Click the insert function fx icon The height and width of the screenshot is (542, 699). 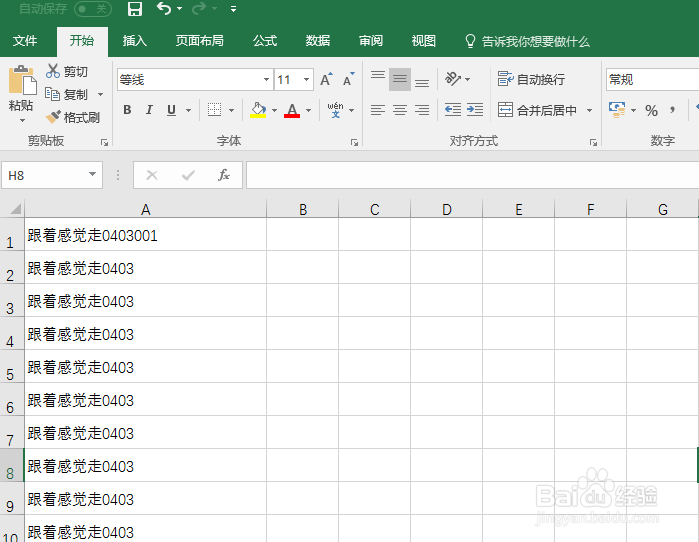click(224, 175)
